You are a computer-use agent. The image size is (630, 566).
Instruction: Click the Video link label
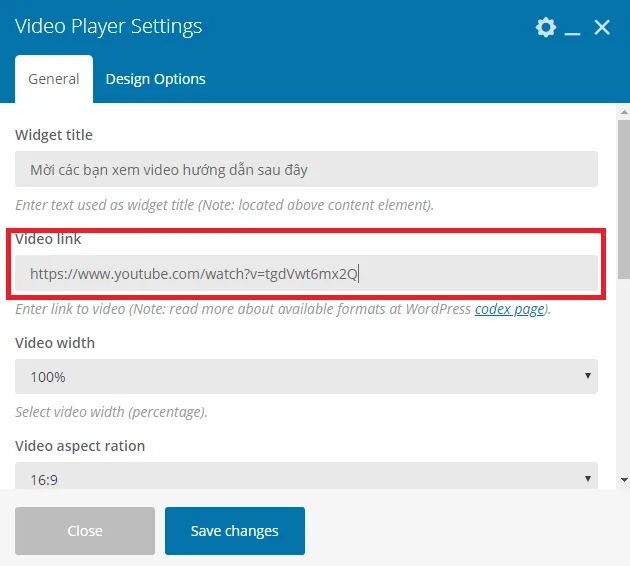48,239
